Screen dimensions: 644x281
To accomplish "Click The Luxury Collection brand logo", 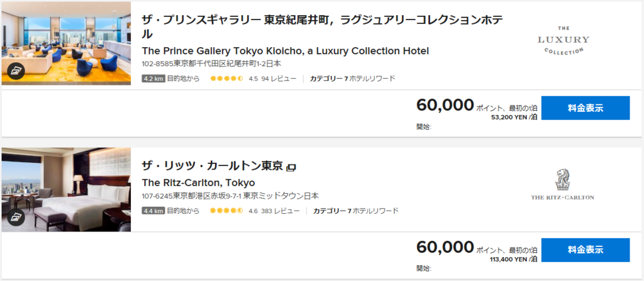I will click(563, 40).
